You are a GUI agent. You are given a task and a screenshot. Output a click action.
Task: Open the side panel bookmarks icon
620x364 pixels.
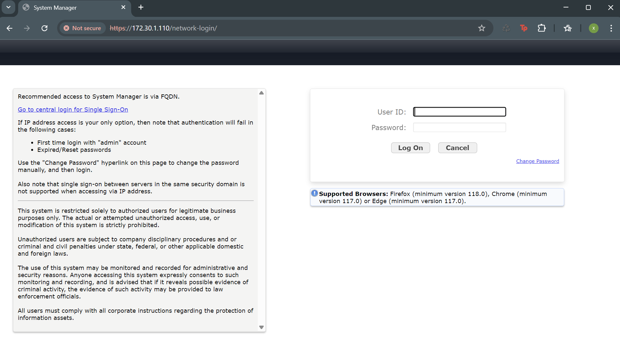pos(568,28)
